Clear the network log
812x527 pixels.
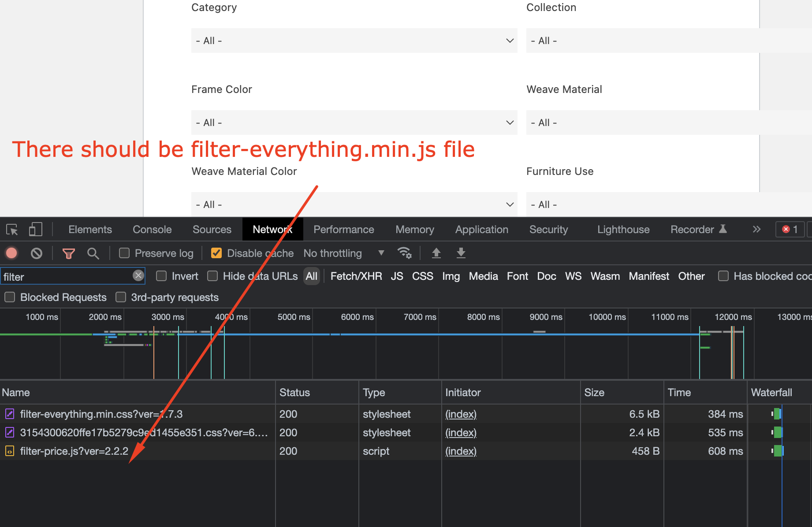coord(37,253)
